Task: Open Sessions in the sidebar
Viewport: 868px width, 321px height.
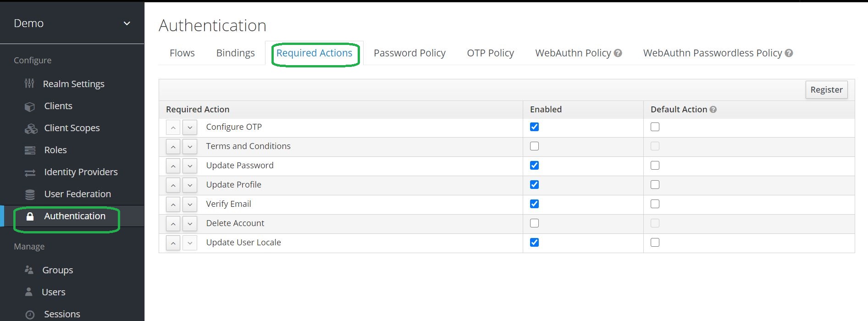Action: pyautogui.click(x=62, y=314)
